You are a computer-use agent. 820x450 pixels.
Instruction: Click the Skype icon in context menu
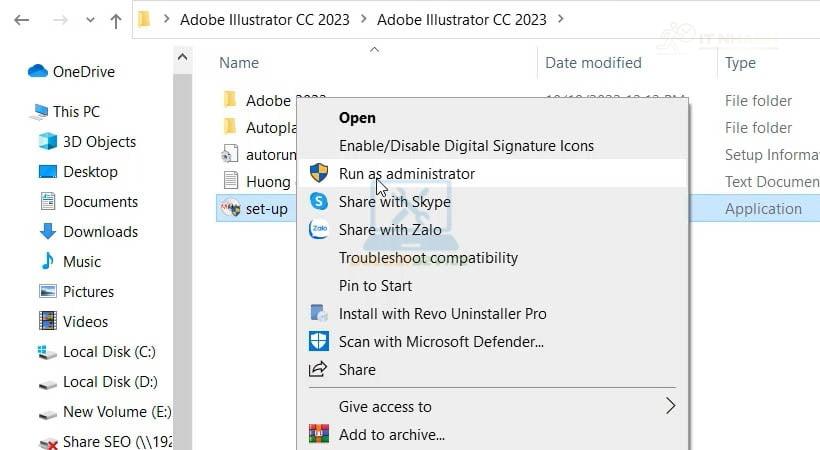click(319, 201)
